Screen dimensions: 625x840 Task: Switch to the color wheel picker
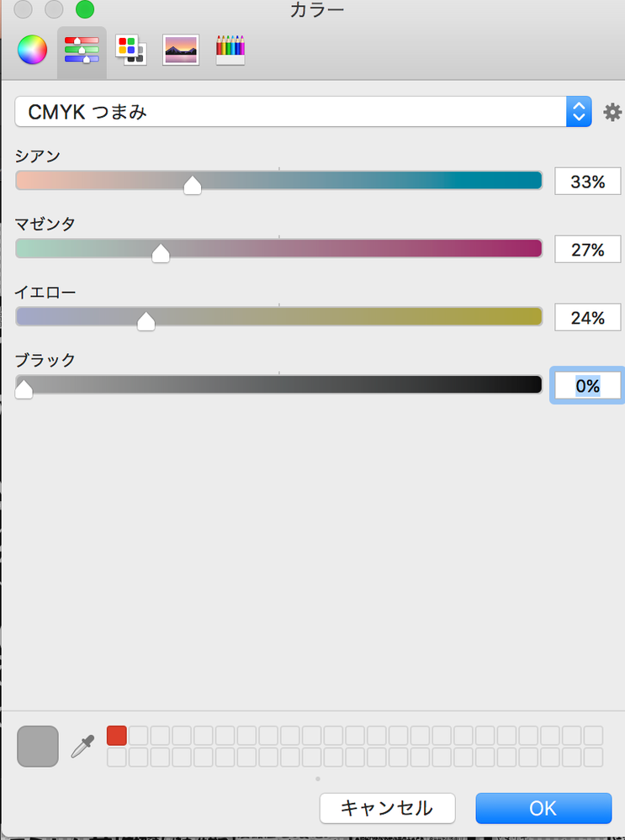(x=32, y=50)
